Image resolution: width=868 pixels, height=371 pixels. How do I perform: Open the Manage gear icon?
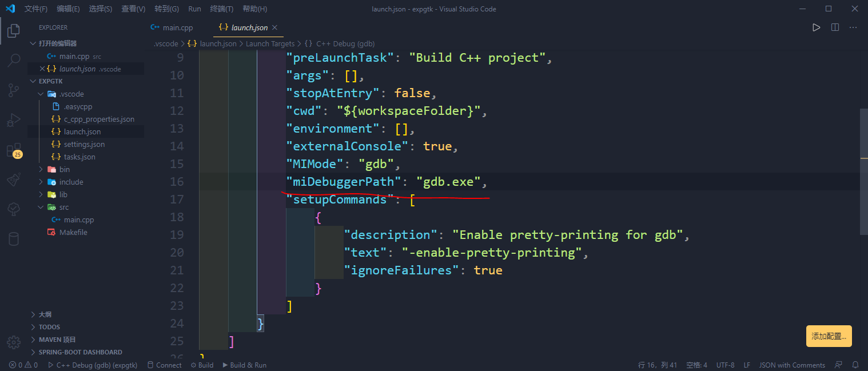[14, 342]
